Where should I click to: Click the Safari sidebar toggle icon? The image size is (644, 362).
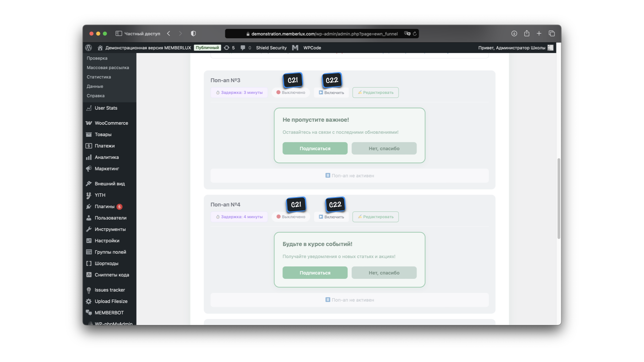tap(118, 34)
